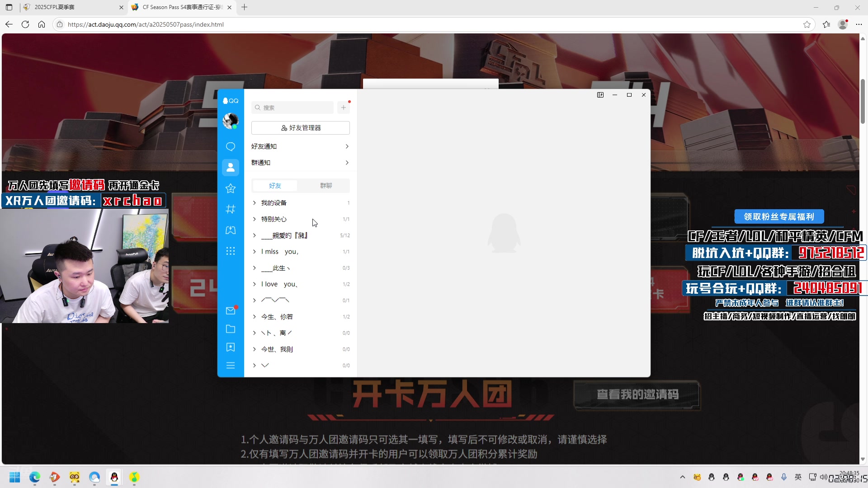The width and height of the screenshot is (868, 488).
Task: Switch input method 英 indicator
Action: (x=798, y=477)
